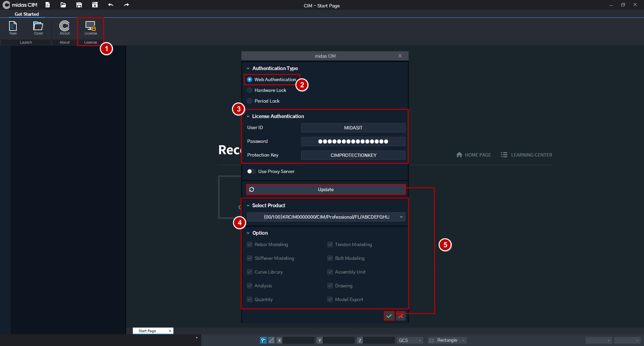
Task: Collapse the Select Product section
Action: pos(248,206)
